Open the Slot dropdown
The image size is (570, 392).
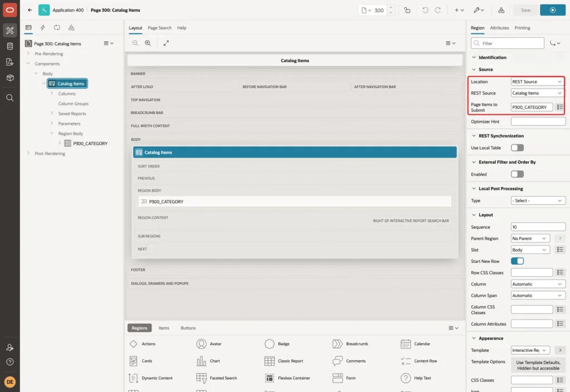click(530, 250)
